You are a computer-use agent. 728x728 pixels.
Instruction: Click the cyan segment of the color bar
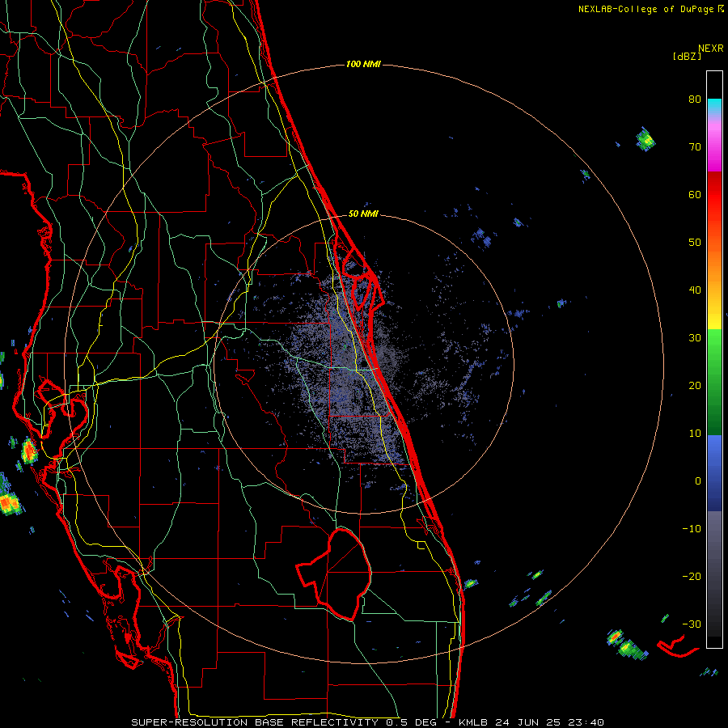pyautogui.click(x=714, y=104)
